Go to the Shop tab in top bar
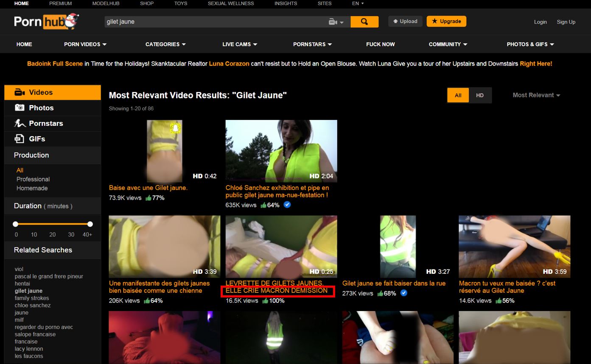591x364 pixels. (147, 3)
